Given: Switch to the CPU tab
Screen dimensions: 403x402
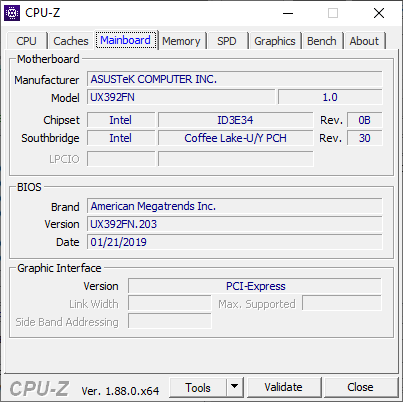Looking at the screenshot, I should (26, 41).
